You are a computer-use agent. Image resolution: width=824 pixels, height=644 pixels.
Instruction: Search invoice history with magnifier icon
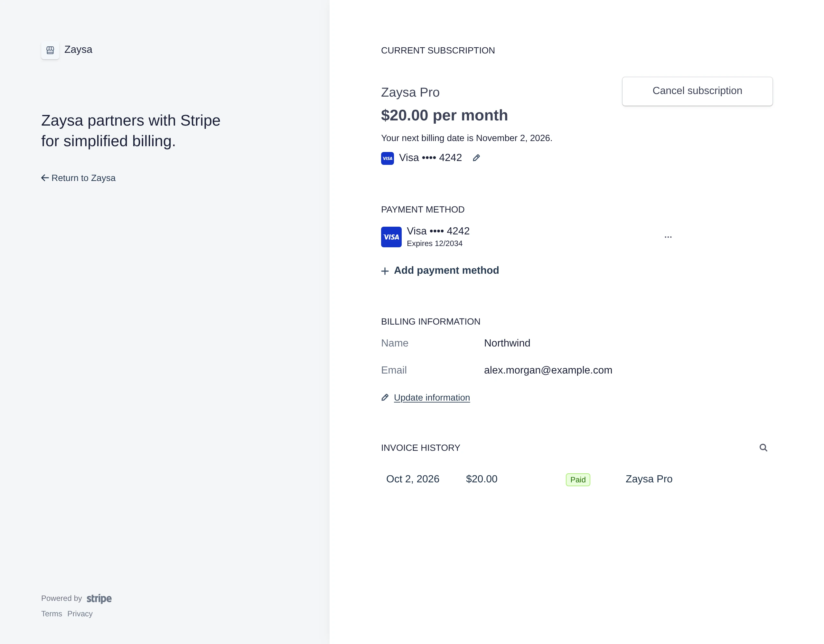pos(763,448)
